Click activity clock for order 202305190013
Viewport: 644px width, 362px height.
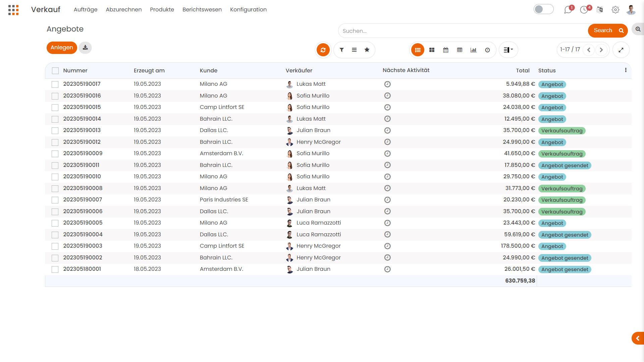[x=387, y=130]
